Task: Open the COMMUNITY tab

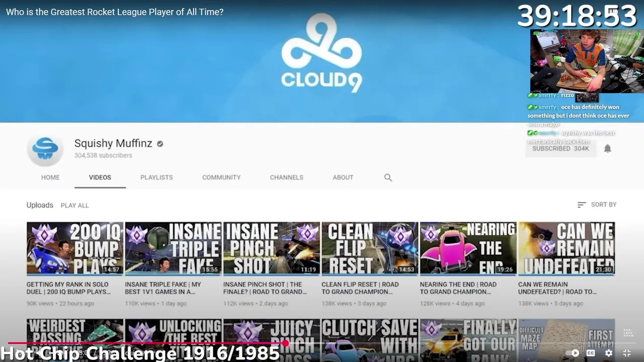Action: click(221, 177)
